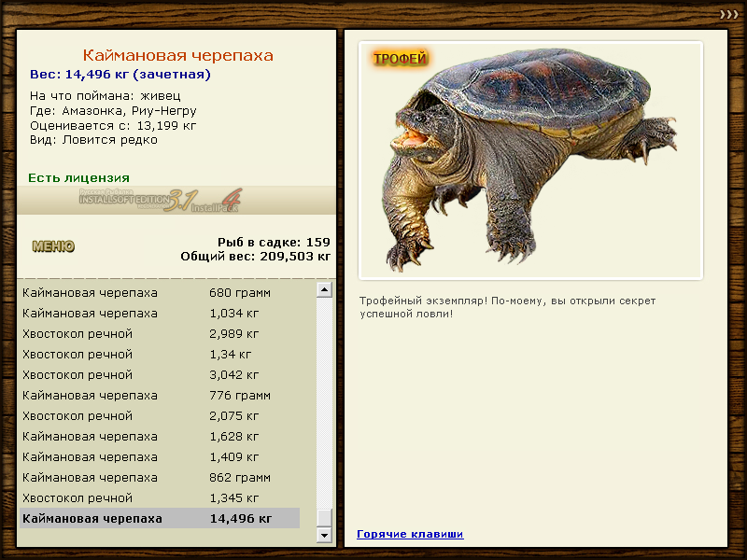Pick Каймановая черепаха weighing 1,628 кг

pos(159,436)
